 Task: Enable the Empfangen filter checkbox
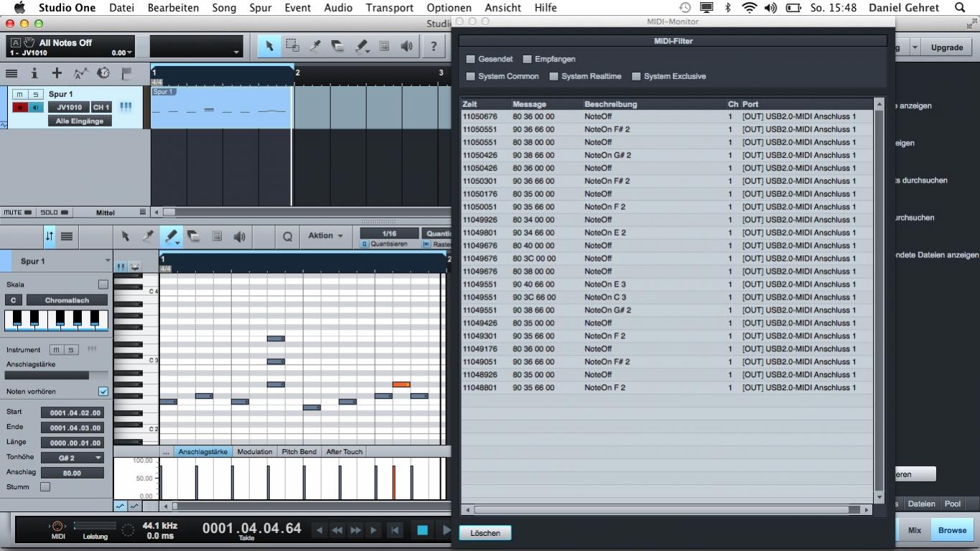pos(527,59)
